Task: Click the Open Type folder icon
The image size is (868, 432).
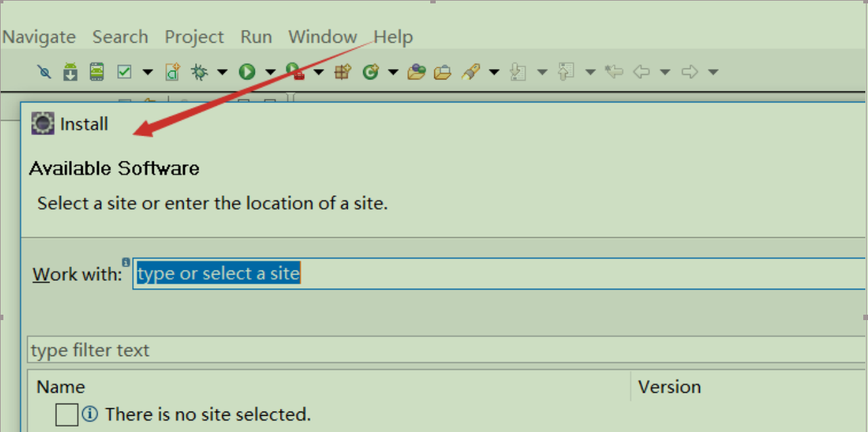Action: tap(416, 71)
